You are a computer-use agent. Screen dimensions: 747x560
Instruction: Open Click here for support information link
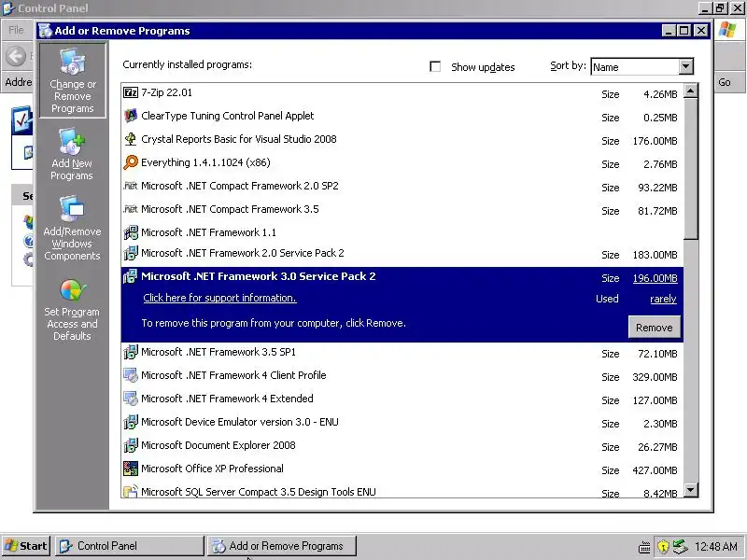point(219,298)
